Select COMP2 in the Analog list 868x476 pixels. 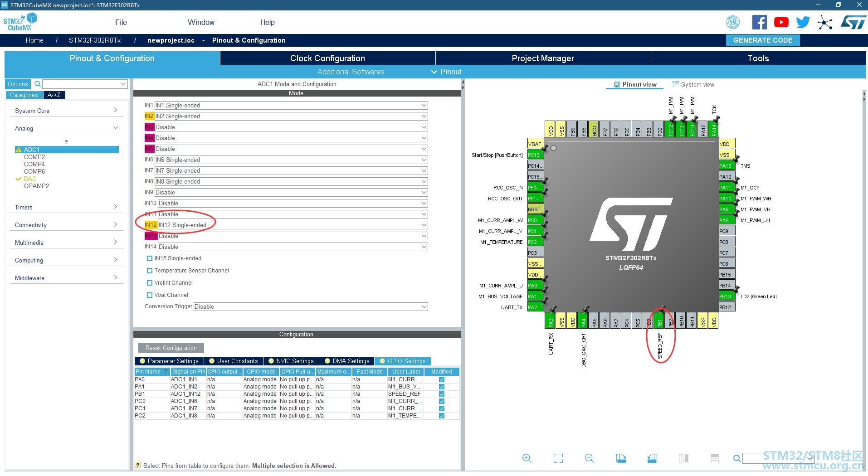[x=34, y=157]
